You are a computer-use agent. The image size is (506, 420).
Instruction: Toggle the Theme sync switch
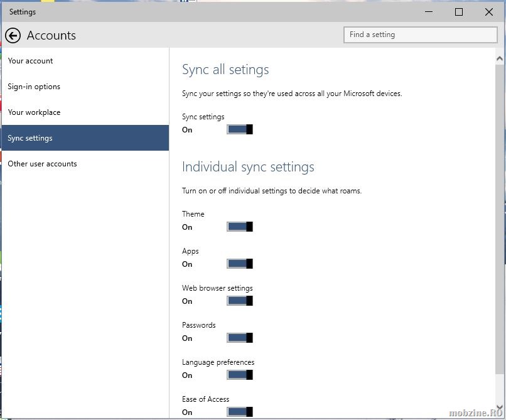pos(240,227)
